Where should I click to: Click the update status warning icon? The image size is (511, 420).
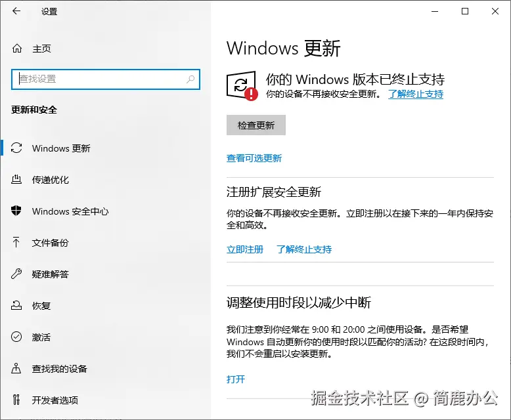242,85
